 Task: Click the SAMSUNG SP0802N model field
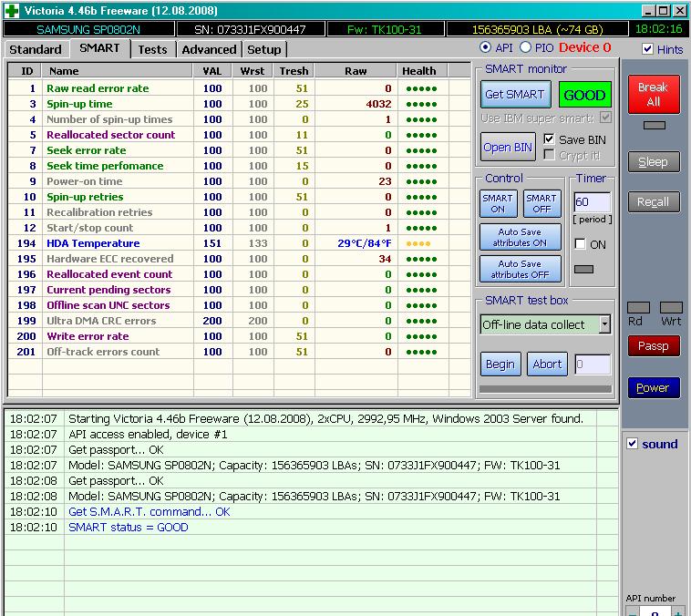click(88, 29)
